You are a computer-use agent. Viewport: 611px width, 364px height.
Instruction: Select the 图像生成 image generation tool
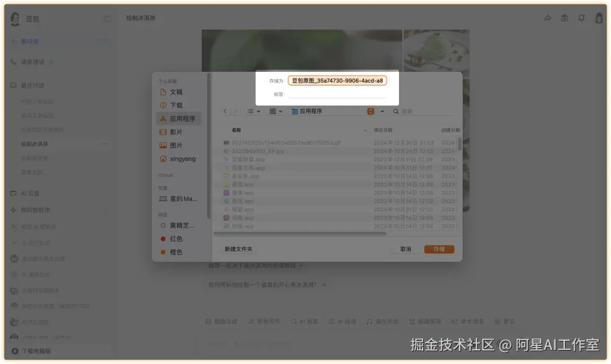click(x=222, y=320)
